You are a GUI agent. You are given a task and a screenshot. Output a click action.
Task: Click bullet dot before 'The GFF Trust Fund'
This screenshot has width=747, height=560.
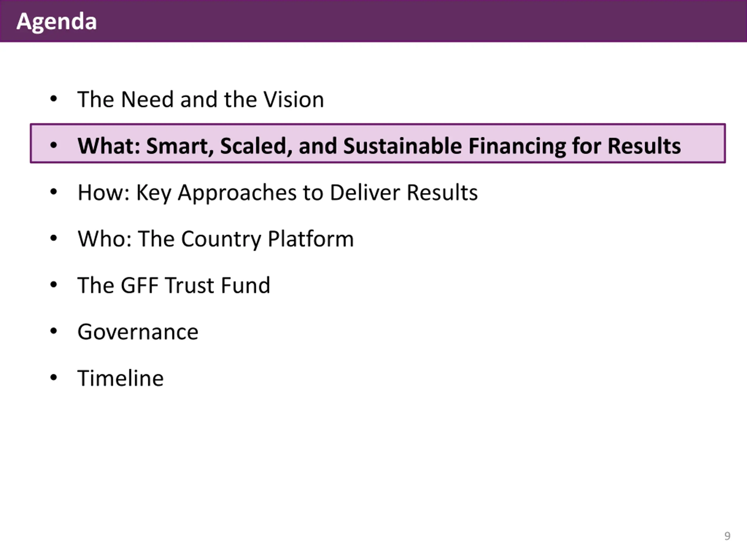(53, 285)
